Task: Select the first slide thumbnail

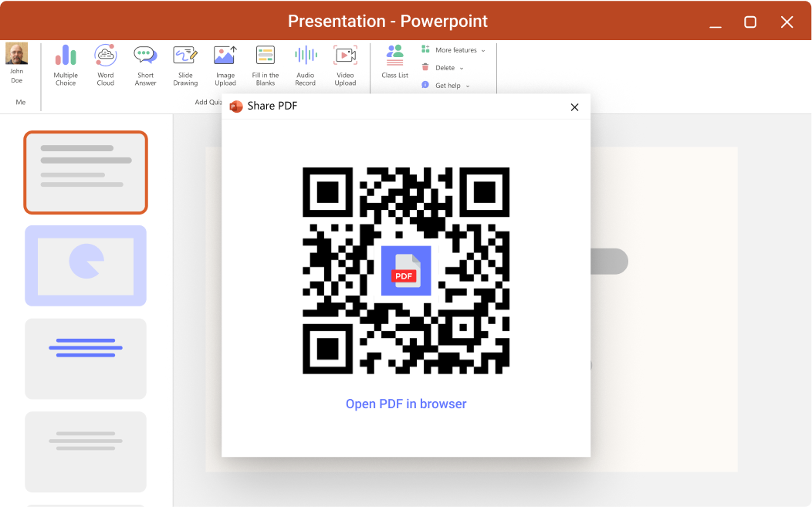Action: [x=86, y=172]
